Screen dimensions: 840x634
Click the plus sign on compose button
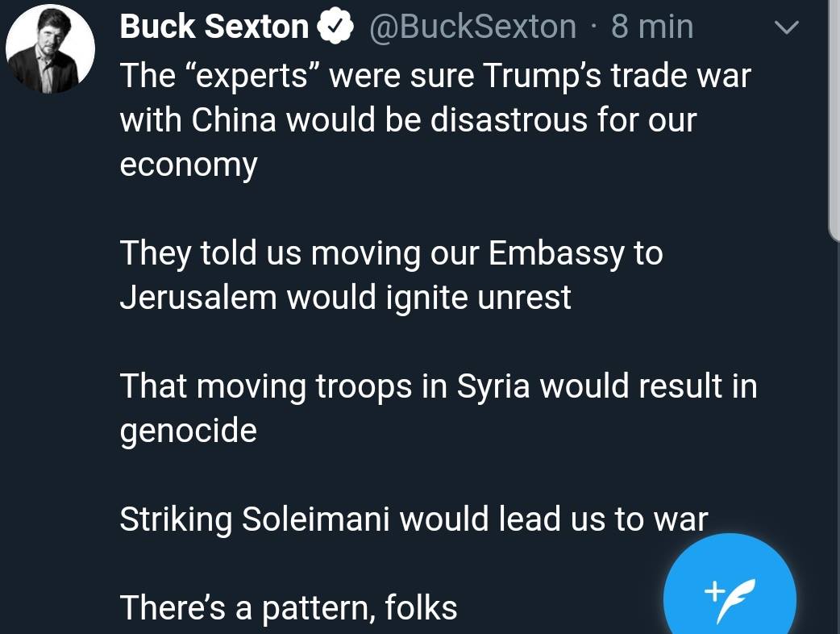[713, 590]
